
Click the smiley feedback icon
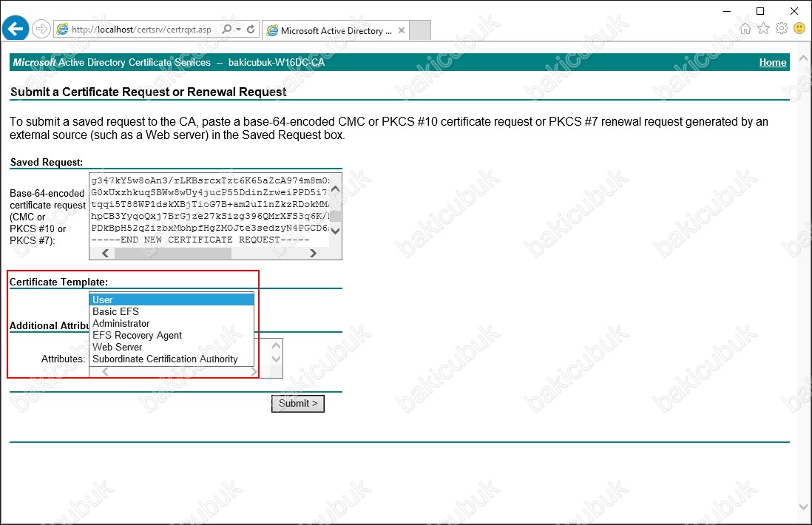[799, 29]
